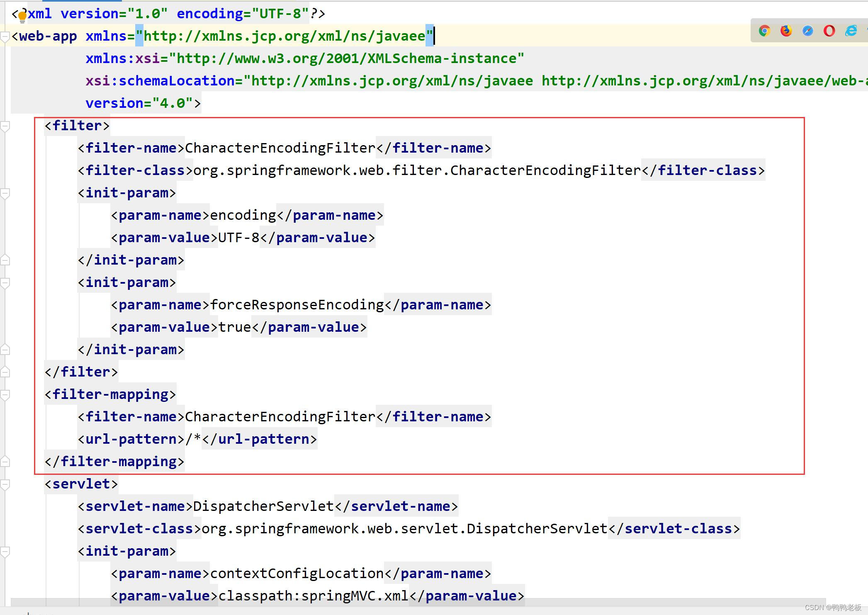
Task: Fold the forceResponseEncoding init-param block
Action: pos(5,283)
